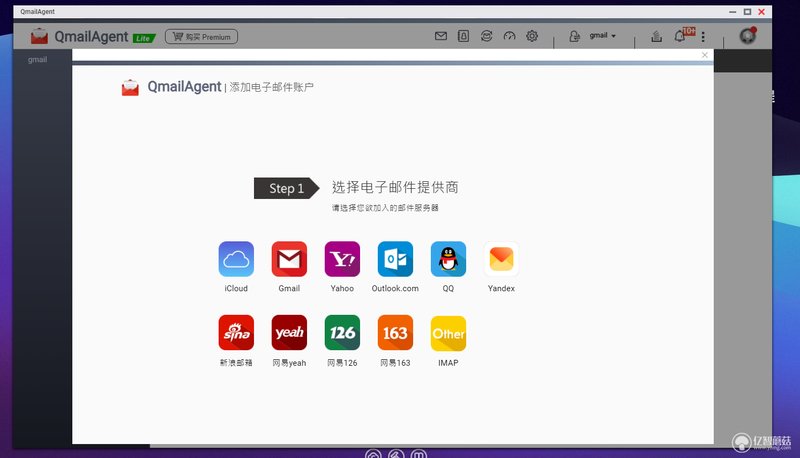Viewport: 800px width, 458px height.
Task: Choose the QQ mail provider
Action: pyautogui.click(x=448, y=259)
